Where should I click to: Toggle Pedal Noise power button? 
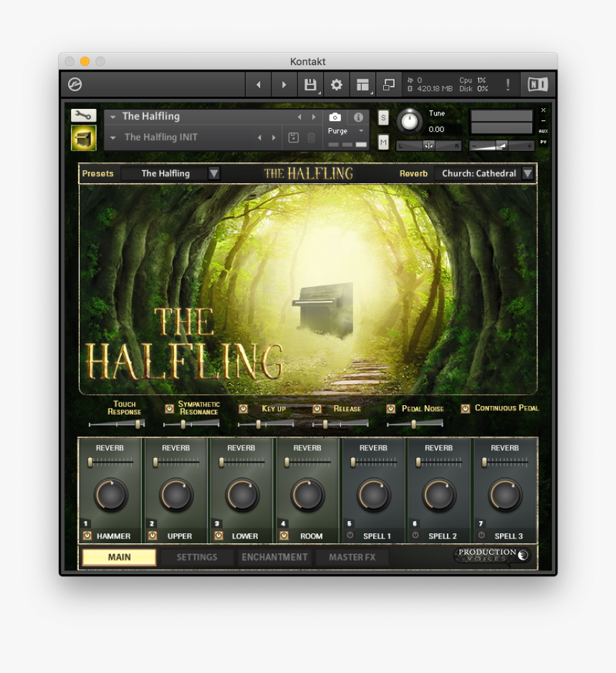[x=390, y=409]
